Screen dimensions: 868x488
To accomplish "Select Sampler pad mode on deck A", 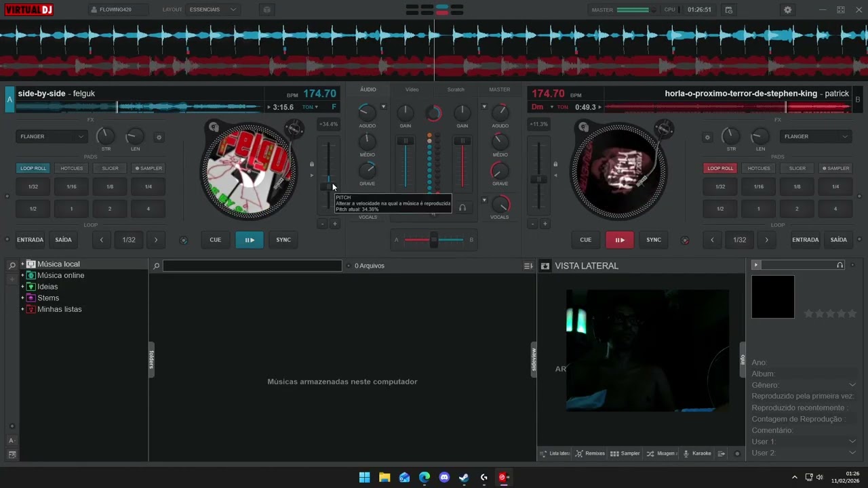I will pos(149,168).
